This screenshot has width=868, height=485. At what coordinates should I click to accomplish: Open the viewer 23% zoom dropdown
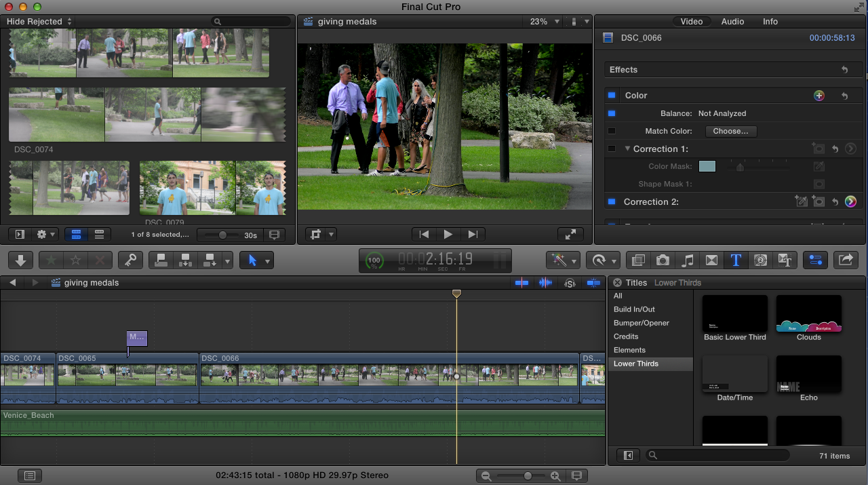click(545, 22)
